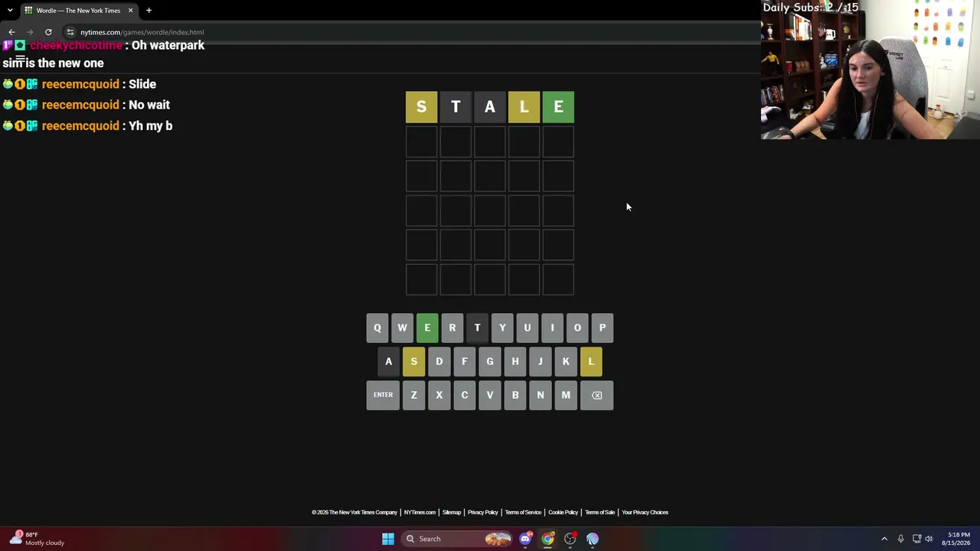Reload the Wordle page

pos(48,32)
